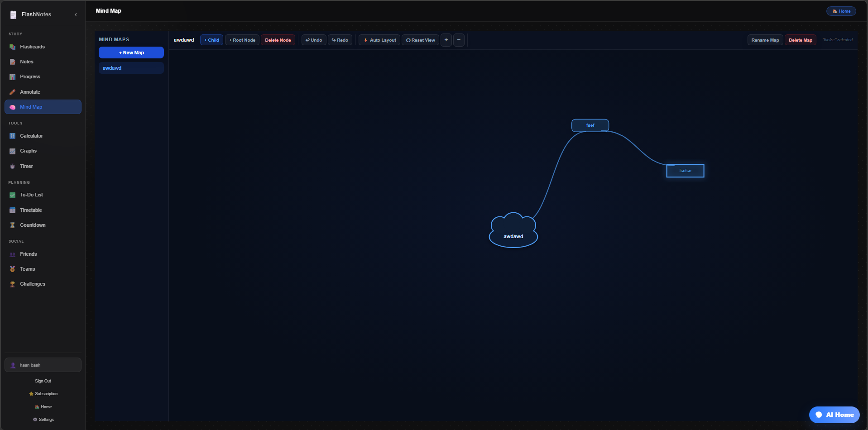Image resolution: width=868 pixels, height=430 pixels.
Task: Undo the last mind map action
Action: coord(314,40)
